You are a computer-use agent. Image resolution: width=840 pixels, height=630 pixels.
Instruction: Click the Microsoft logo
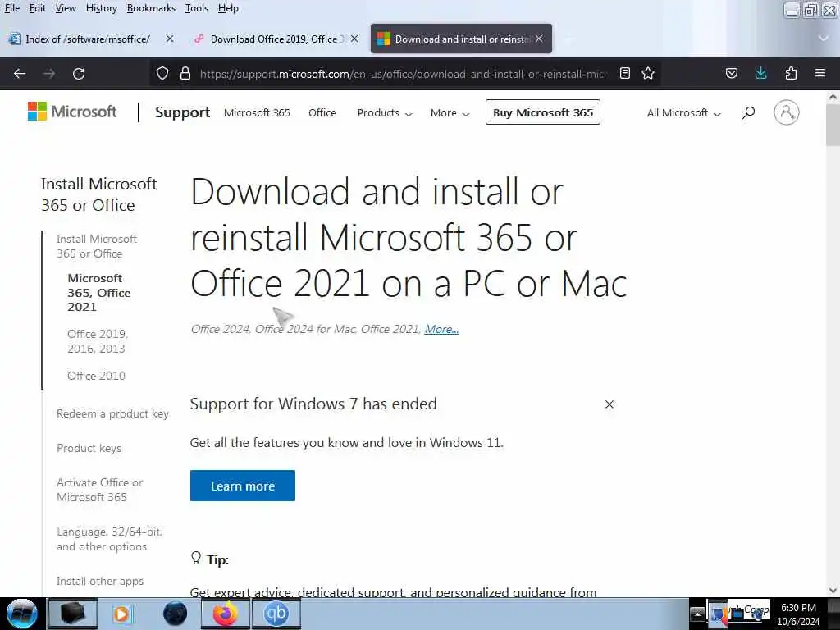pos(72,112)
